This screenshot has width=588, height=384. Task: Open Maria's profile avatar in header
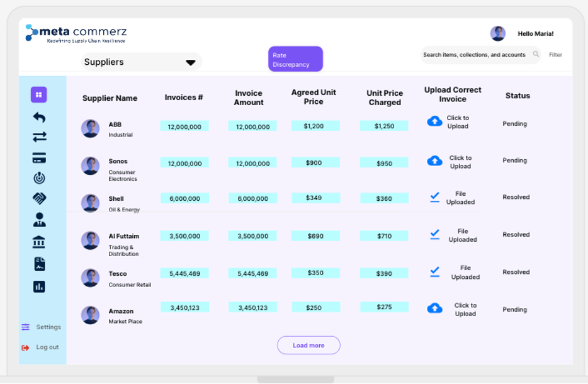pyautogui.click(x=497, y=33)
